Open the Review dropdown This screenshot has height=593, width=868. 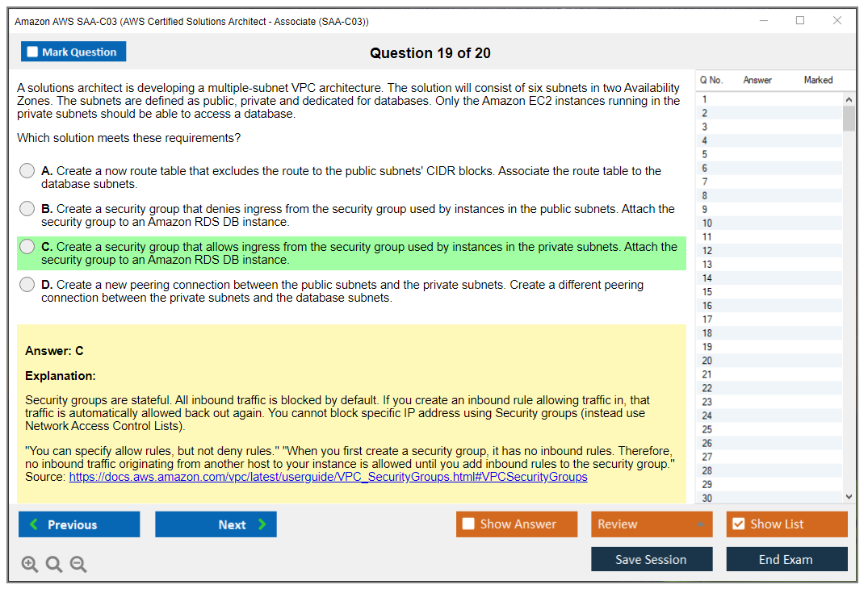[x=652, y=524]
